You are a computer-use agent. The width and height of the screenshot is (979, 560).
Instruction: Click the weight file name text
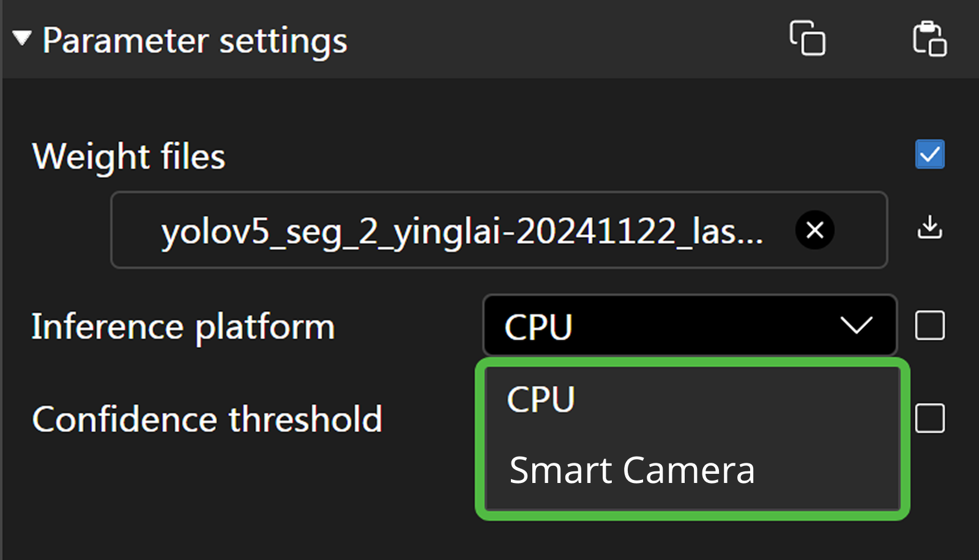coord(462,232)
